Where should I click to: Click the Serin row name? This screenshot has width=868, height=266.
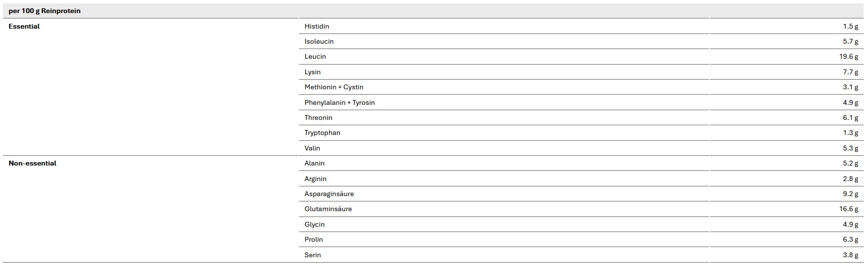[313, 255]
